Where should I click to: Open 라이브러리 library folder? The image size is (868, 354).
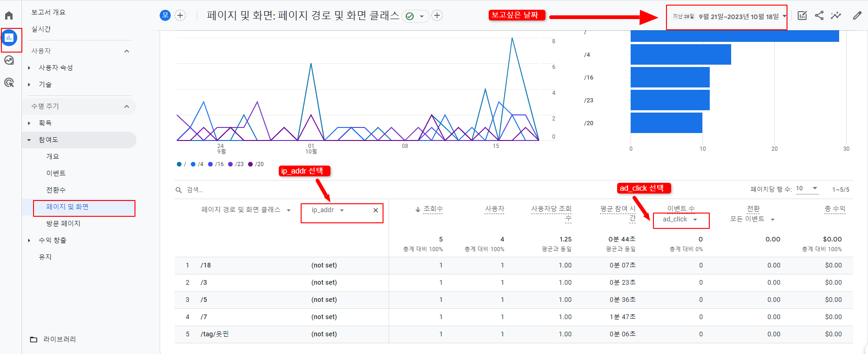(53, 339)
